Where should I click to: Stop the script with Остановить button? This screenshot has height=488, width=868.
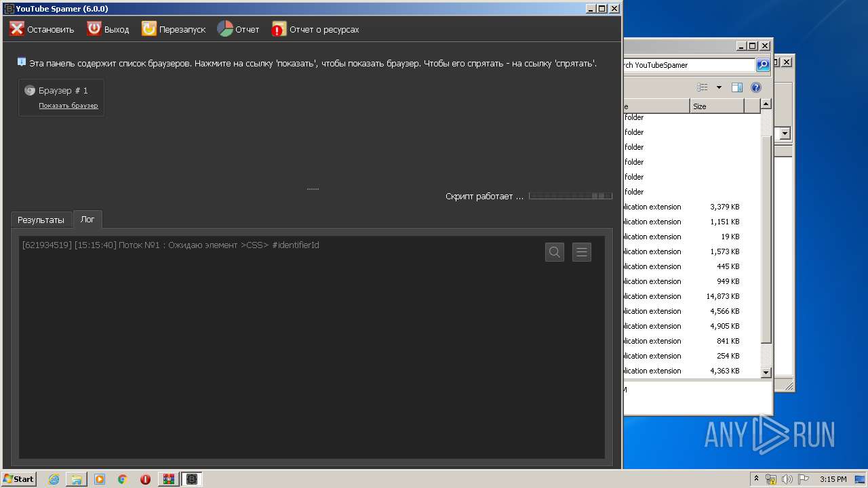(42, 29)
